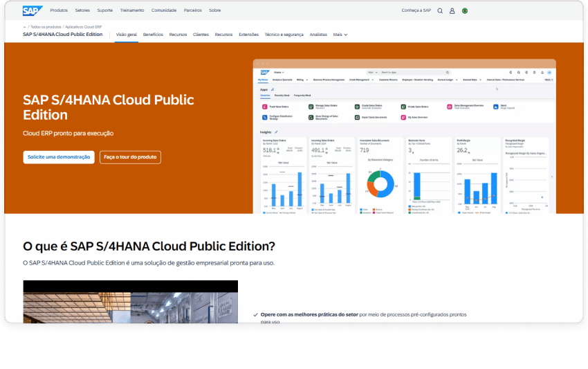This screenshot has height=369, width=588.
Task: Click the edit pencil next to Insights
Action: point(277,132)
